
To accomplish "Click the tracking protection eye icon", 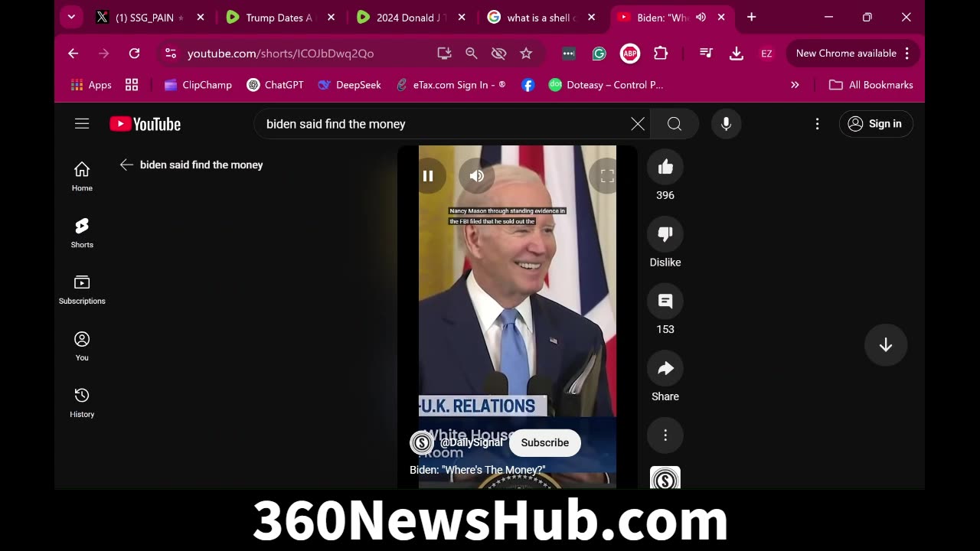I will click(499, 53).
